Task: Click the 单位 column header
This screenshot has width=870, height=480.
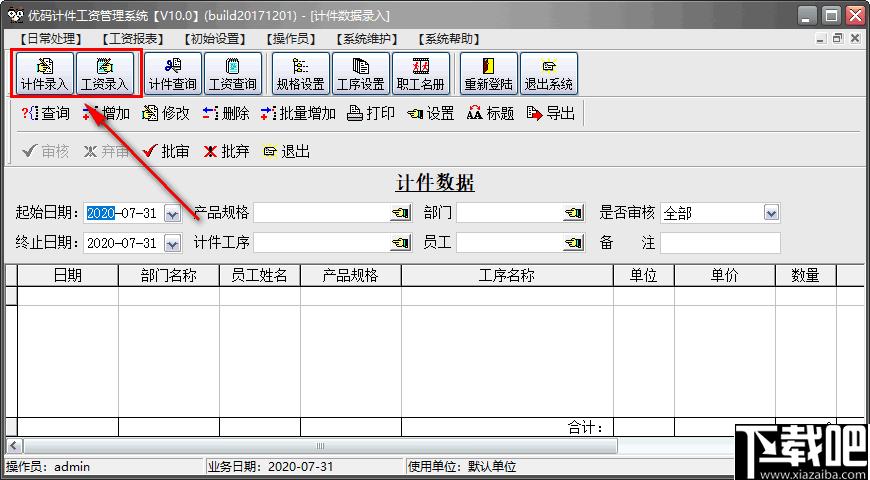Action: pyautogui.click(x=644, y=275)
